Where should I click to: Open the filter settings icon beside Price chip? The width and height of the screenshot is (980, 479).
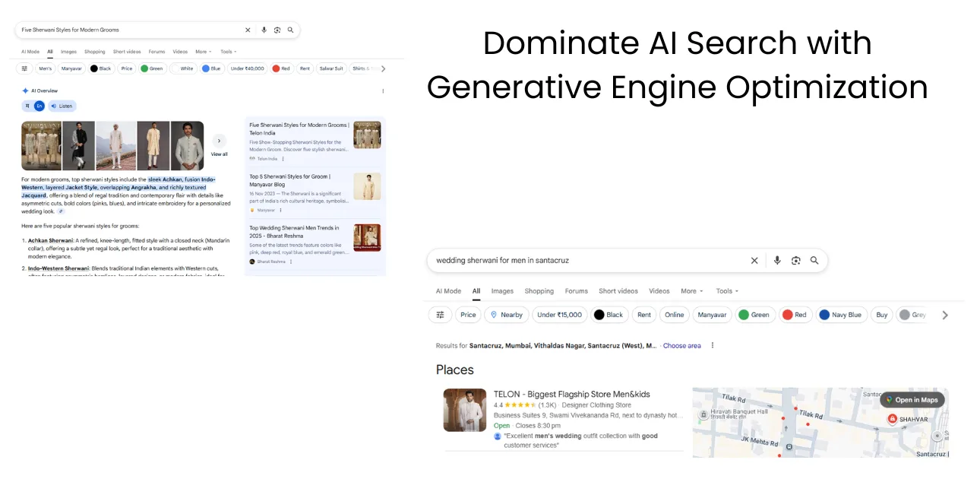pos(440,315)
